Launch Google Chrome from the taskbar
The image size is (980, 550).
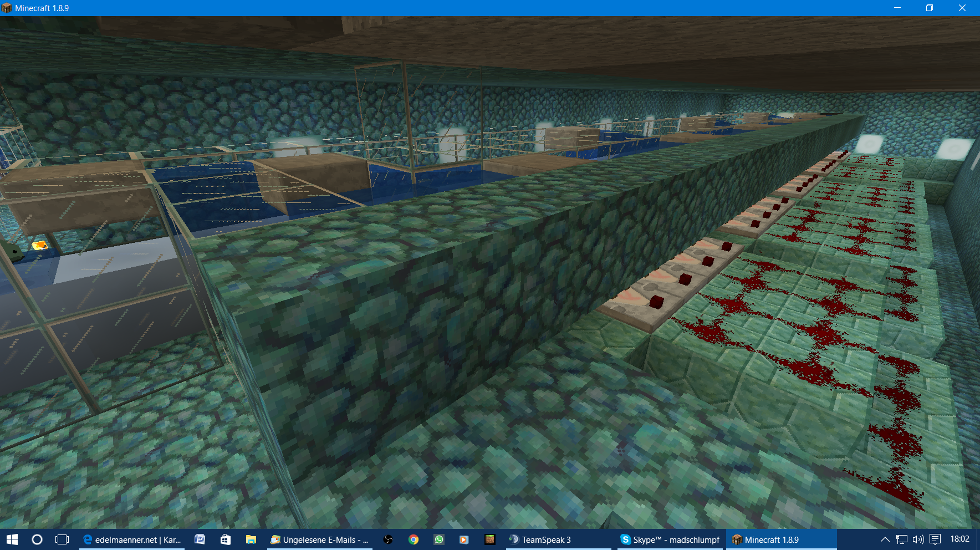pos(414,539)
